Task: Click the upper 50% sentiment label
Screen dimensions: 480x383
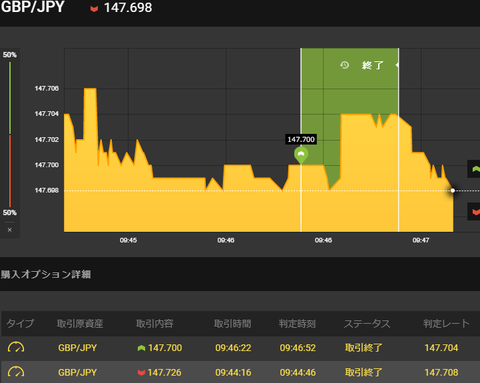Action: [x=10, y=55]
